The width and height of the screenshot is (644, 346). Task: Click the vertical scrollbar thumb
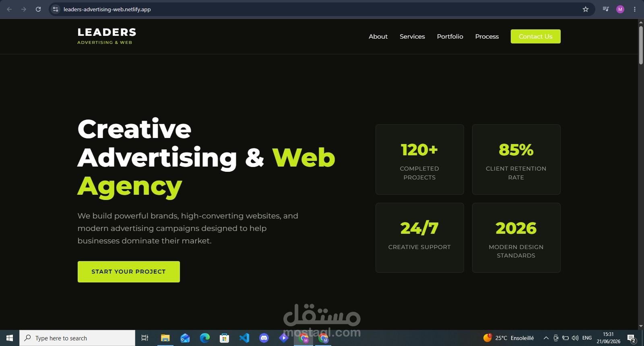click(x=641, y=45)
